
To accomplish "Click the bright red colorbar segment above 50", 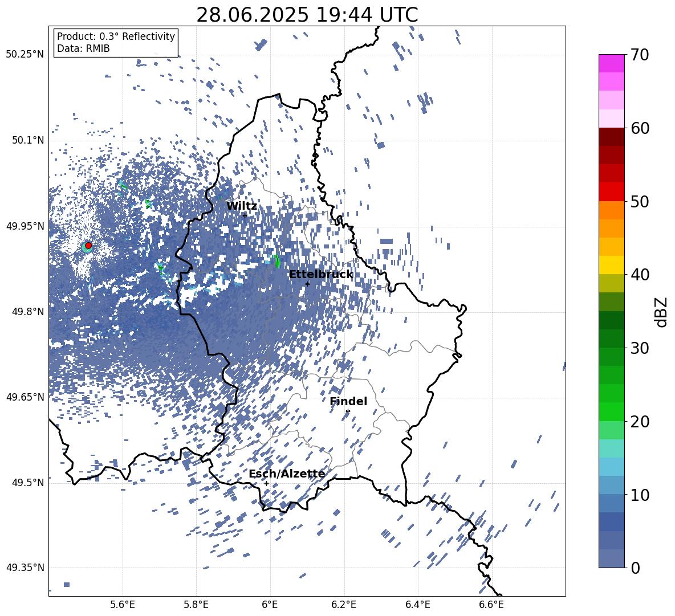I will (x=611, y=192).
